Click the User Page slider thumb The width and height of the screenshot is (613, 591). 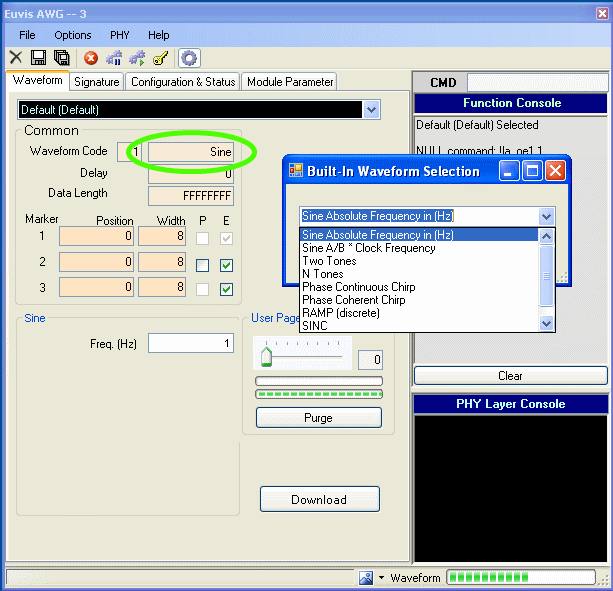pyautogui.click(x=267, y=358)
